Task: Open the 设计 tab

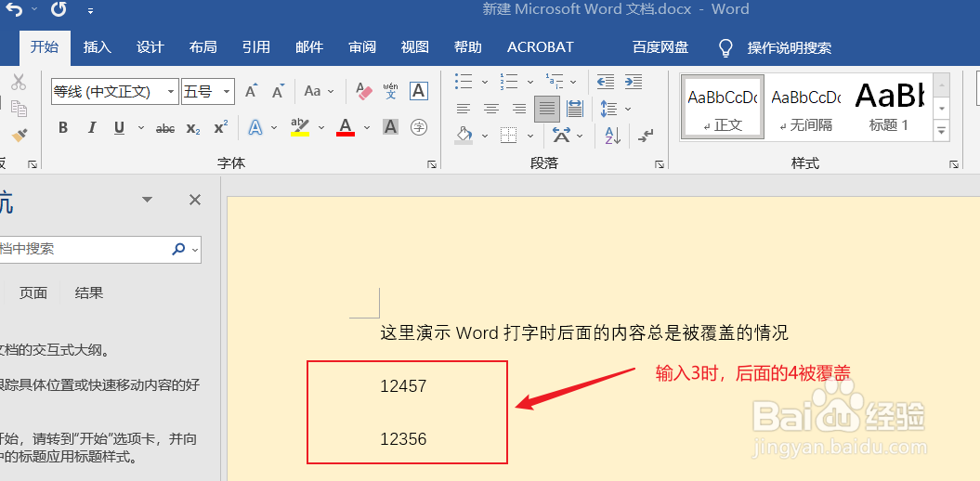Action: (x=150, y=47)
